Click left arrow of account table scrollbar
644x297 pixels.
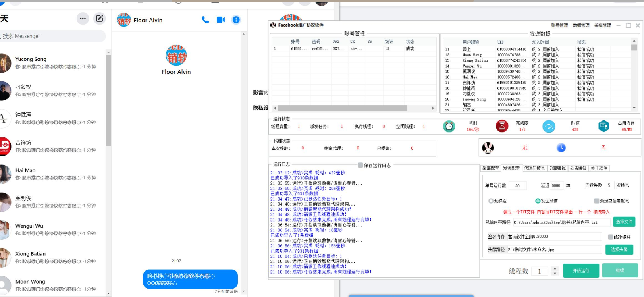click(x=275, y=108)
